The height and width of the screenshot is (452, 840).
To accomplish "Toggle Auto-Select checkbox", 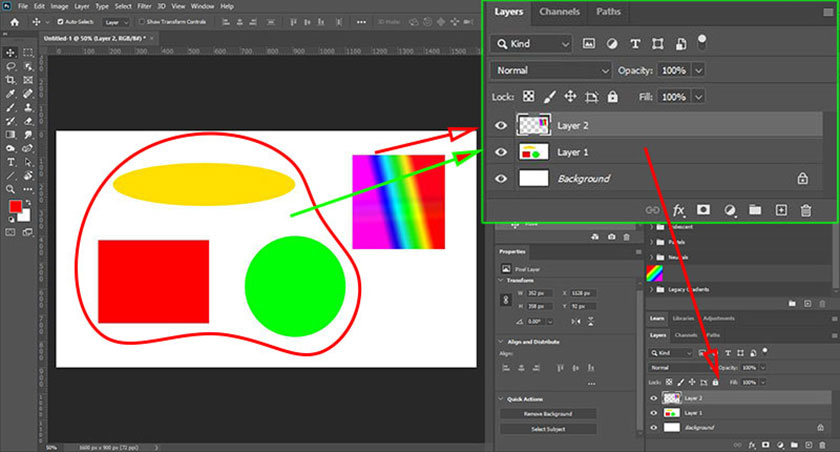I will (x=60, y=22).
